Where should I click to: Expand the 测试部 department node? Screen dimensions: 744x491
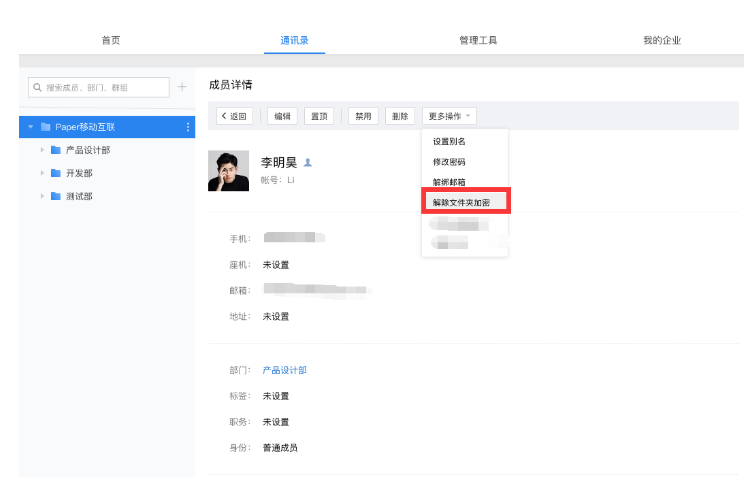pyautogui.click(x=42, y=196)
